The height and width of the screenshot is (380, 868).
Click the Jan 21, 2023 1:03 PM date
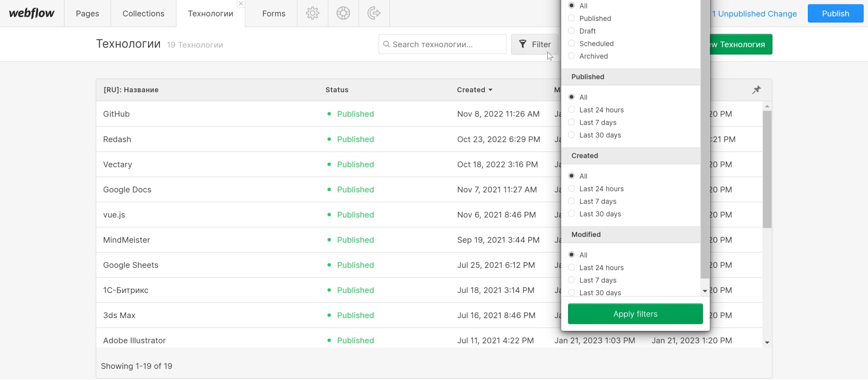(595, 341)
